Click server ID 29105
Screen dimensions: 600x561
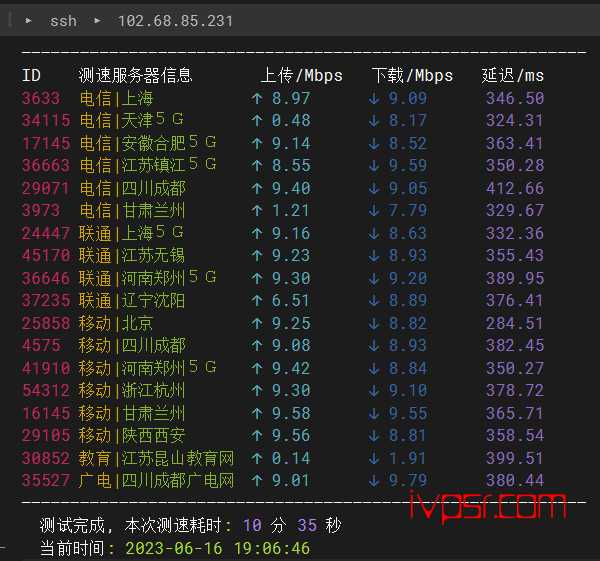46,435
